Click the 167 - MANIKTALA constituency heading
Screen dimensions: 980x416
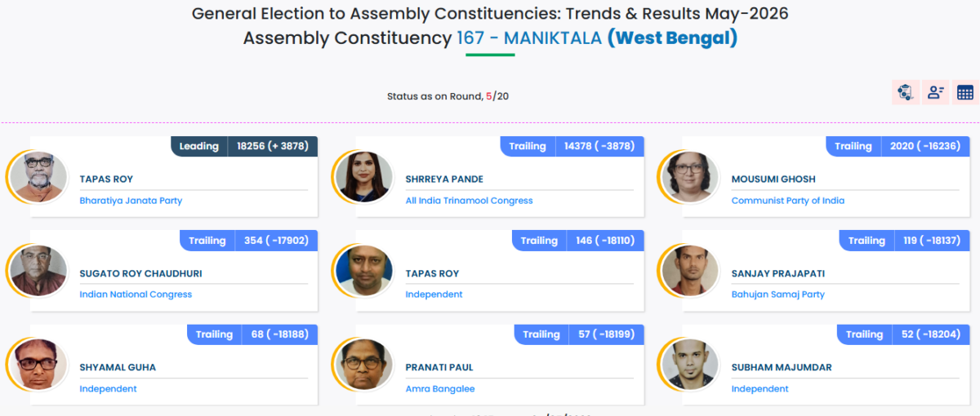click(x=532, y=38)
